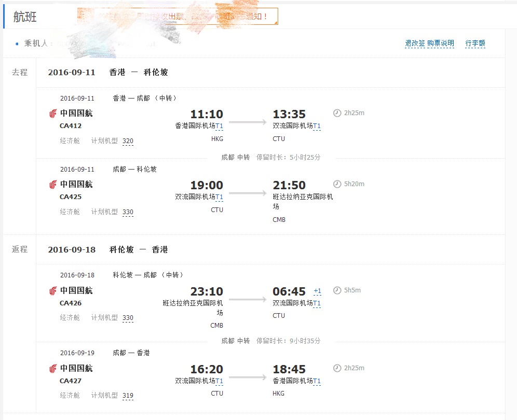Image resolution: width=517 pixels, height=420 pixels.
Task: Click the +1 next-day indicator beside 06:45
Action: (317, 291)
